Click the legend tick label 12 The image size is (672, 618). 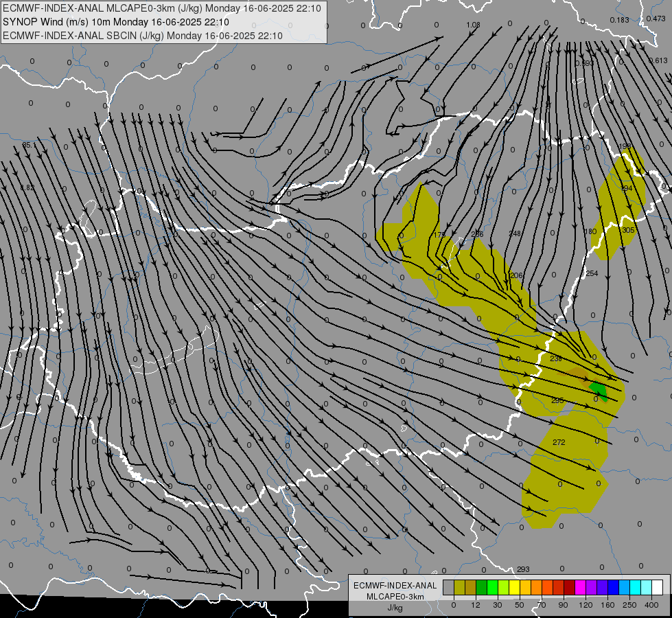tap(475, 605)
